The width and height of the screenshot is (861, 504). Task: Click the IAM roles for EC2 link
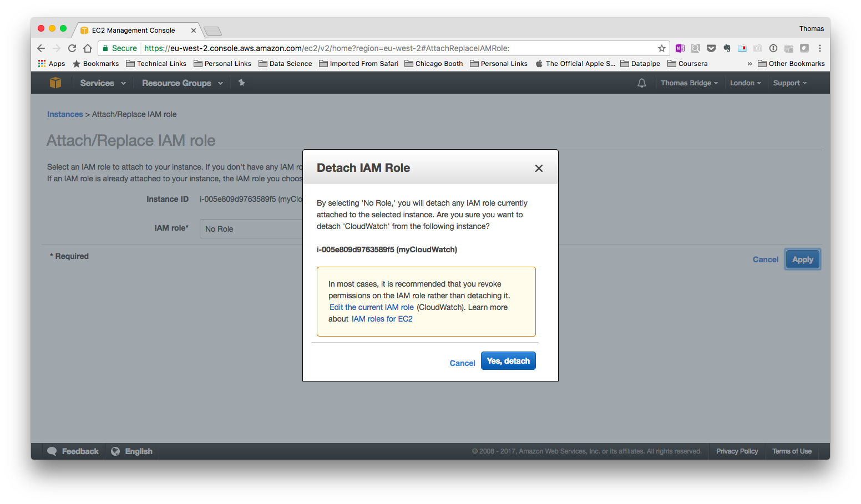(382, 319)
